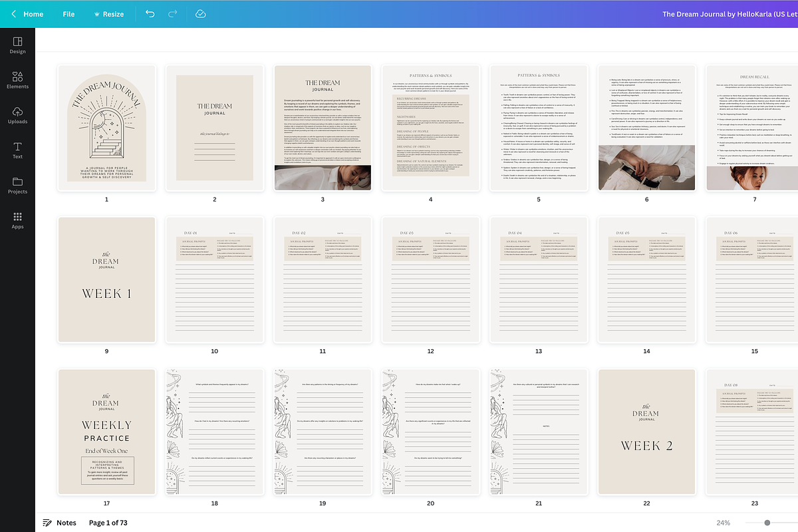Image resolution: width=798 pixels, height=532 pixels.
Task: Select page 11 Day 02 thumbnail
Action: (323, 279)
